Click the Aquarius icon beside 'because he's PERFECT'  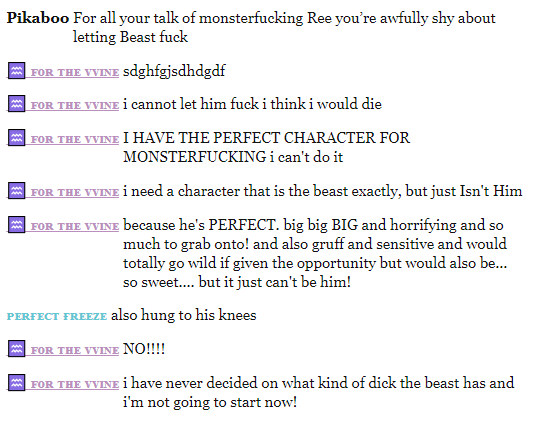(16, 225)
